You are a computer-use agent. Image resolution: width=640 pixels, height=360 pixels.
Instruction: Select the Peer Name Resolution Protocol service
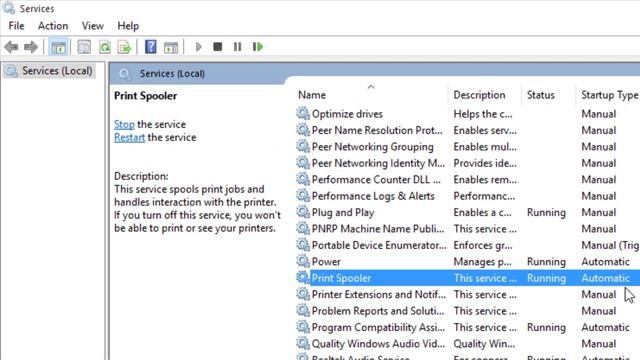coord(377,130)
